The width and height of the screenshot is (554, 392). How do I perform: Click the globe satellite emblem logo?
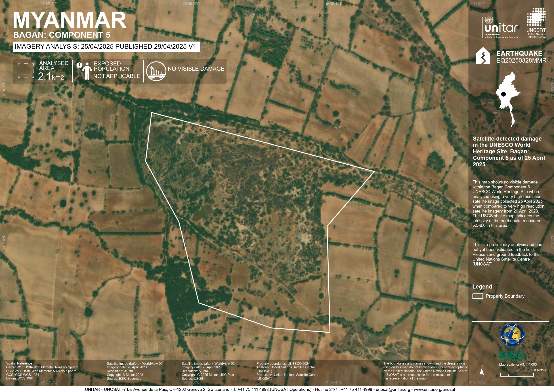pyautogui.click(x=512, y=335)
